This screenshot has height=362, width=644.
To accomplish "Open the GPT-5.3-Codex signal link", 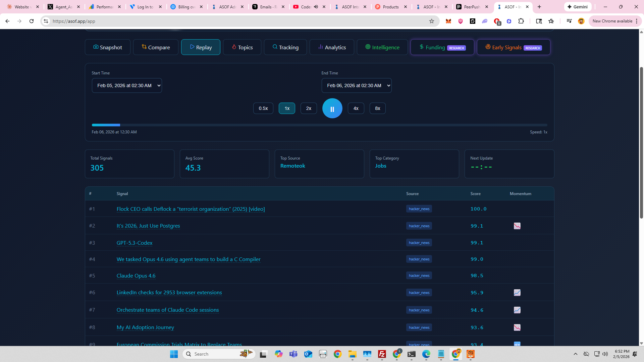I will point(135,243).
